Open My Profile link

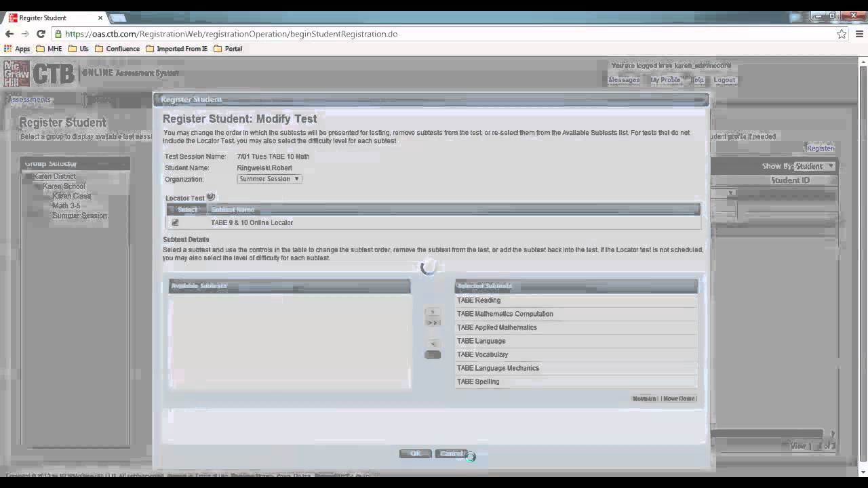(x=665, y=80)
